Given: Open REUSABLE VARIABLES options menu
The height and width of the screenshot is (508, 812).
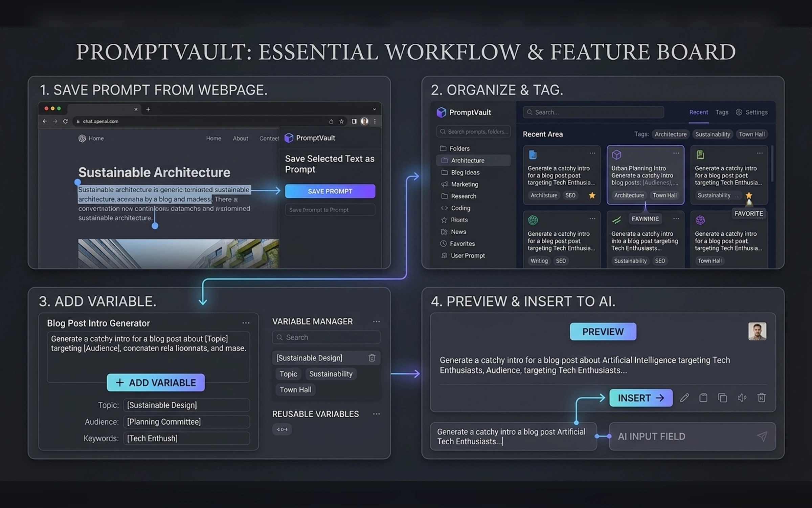Looking at the screenshot, I should (376, 414).
